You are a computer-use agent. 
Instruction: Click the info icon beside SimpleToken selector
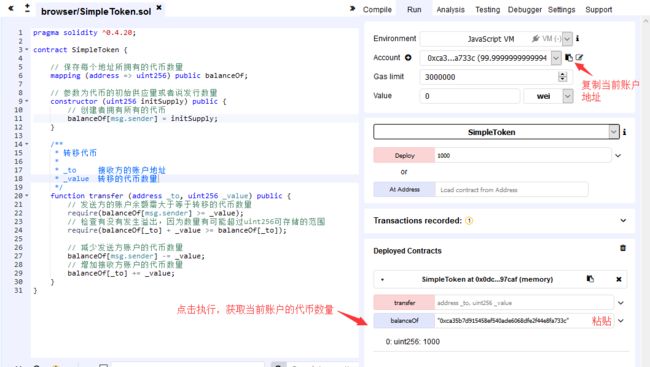coord(624,132)
